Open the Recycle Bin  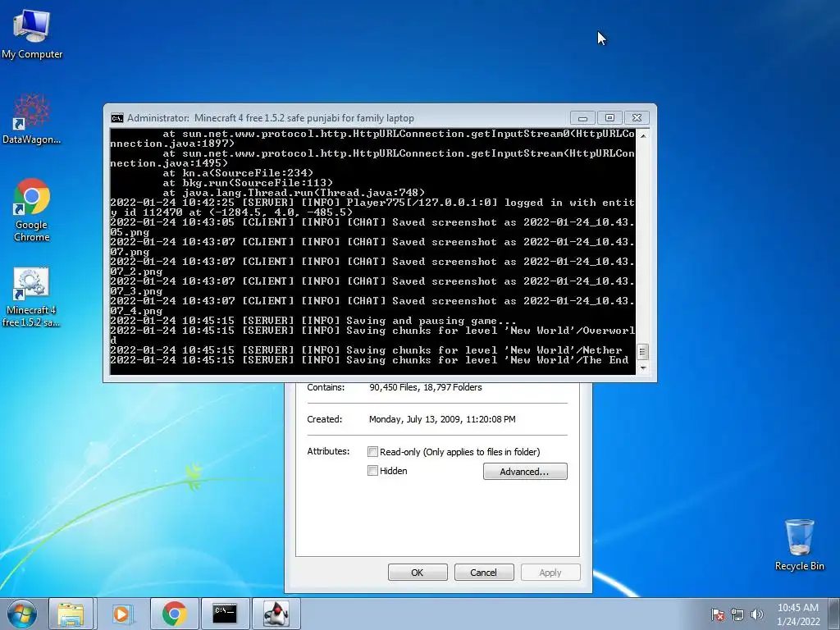[799, 545]
